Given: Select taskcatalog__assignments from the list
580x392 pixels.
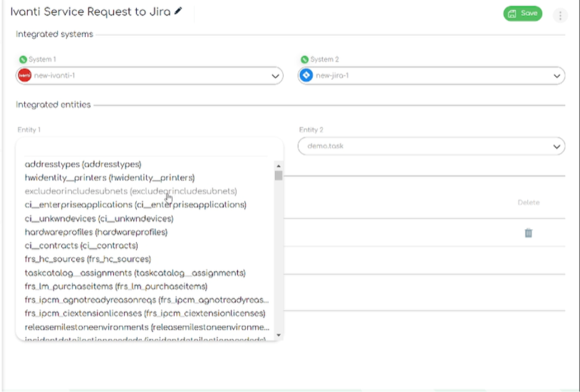Looking at the screenshot, I should (x=133, y=272).
